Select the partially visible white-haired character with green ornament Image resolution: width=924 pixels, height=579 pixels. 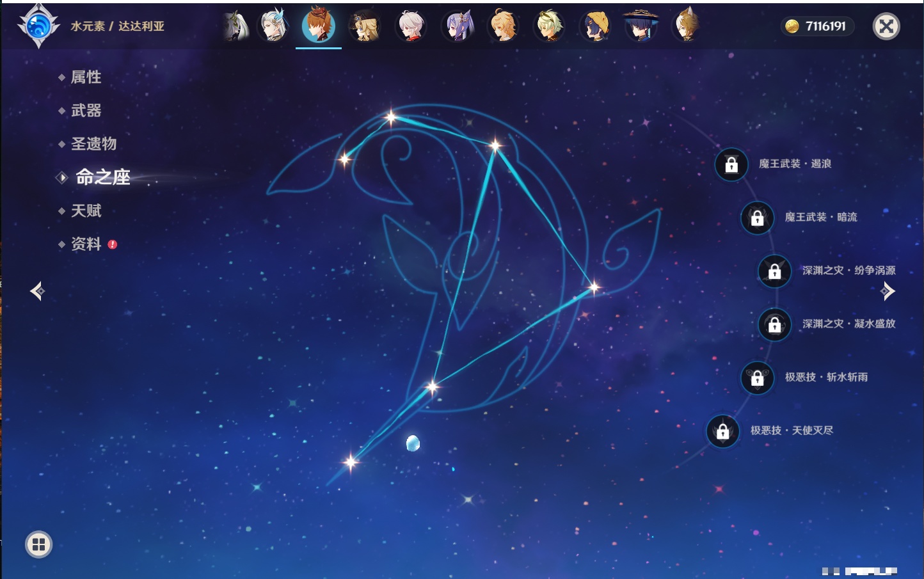[x=235, y=26]
